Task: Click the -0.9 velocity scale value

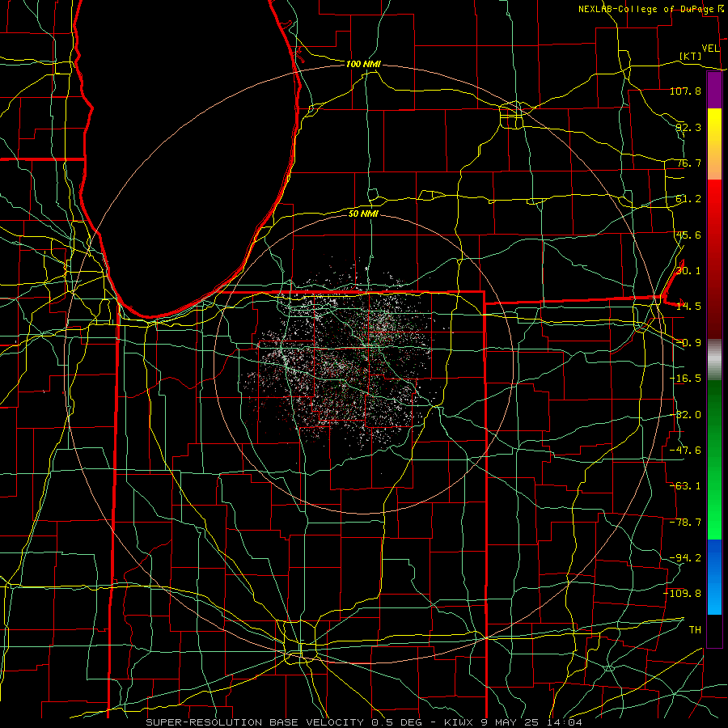Action: pyautogui.click(x=688, y=343)
